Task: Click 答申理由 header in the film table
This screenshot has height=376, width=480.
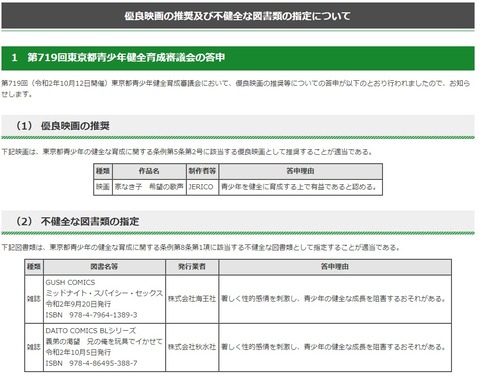Action: point(300,171)
